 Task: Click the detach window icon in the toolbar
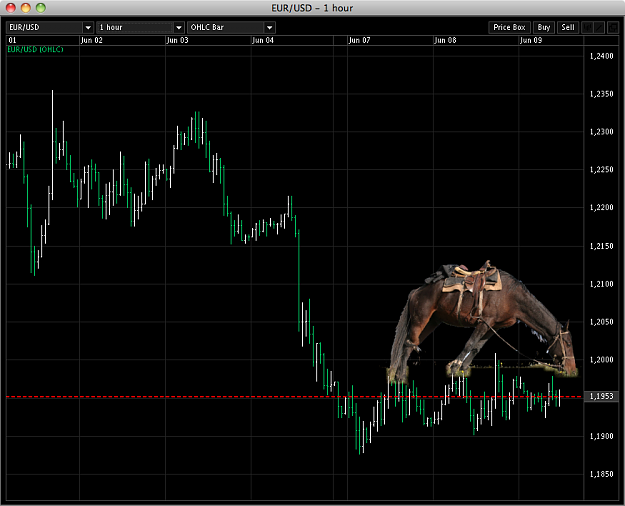tap(612, 28)
